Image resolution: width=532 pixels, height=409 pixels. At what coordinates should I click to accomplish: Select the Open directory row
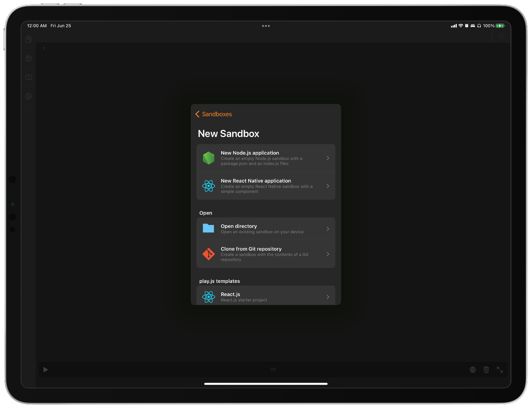pyautogui.click(x=266, y=229)
